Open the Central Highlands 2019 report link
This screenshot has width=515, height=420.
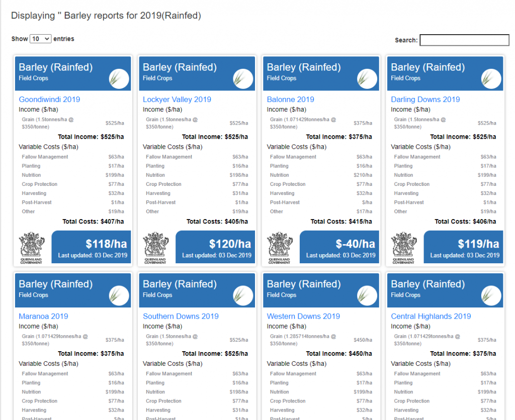click(431, 317)
